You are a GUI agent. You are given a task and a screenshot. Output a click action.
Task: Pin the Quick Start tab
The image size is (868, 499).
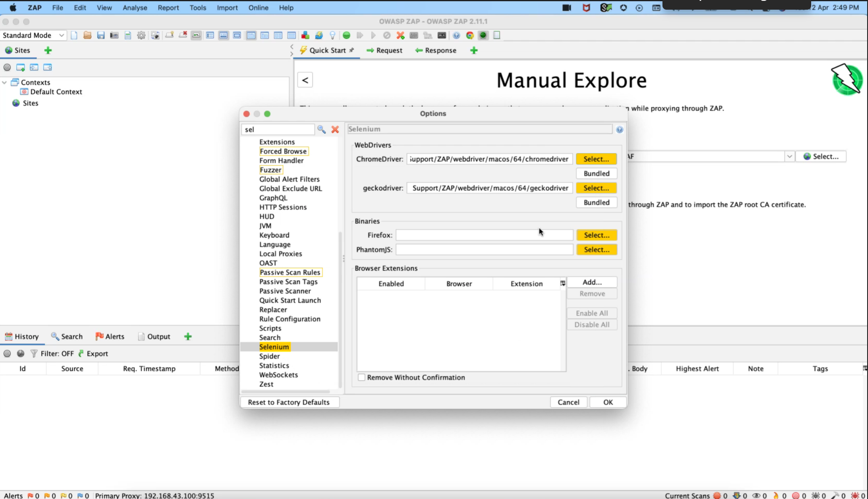(x=352, y=50)
